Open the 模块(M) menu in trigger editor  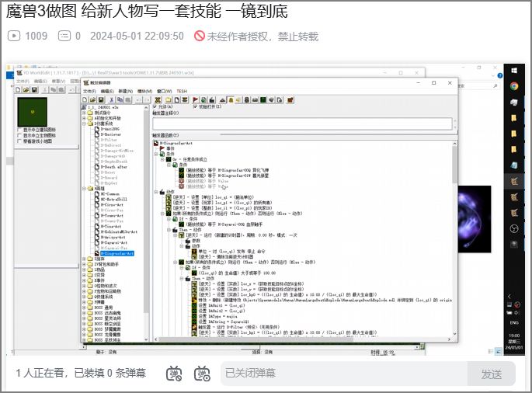[x=145, y=91]
